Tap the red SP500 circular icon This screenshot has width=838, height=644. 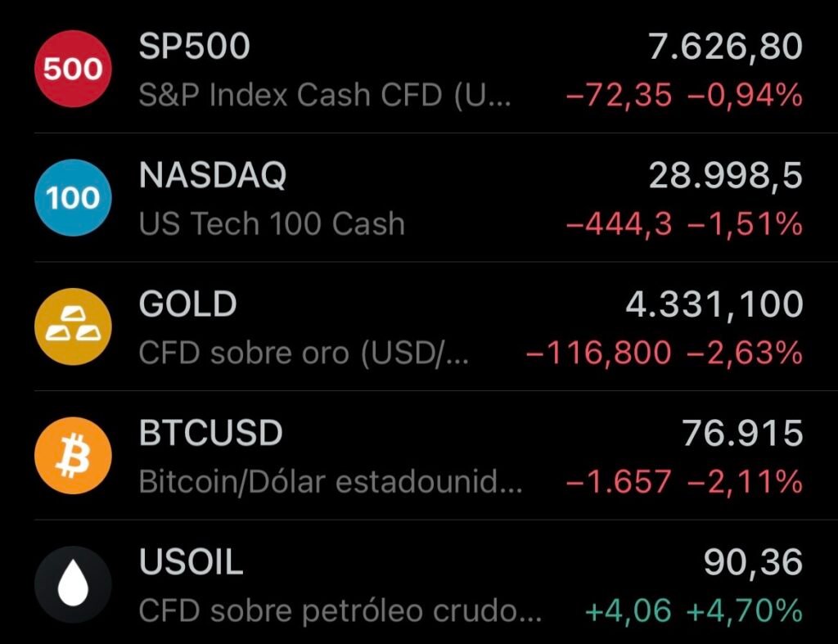[73, 69]
